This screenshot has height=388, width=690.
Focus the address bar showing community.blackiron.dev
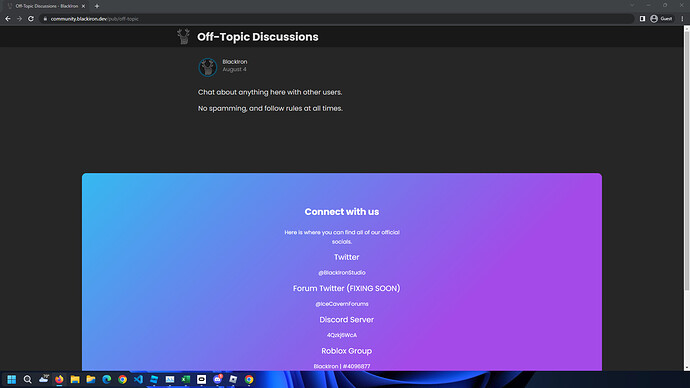337,19
